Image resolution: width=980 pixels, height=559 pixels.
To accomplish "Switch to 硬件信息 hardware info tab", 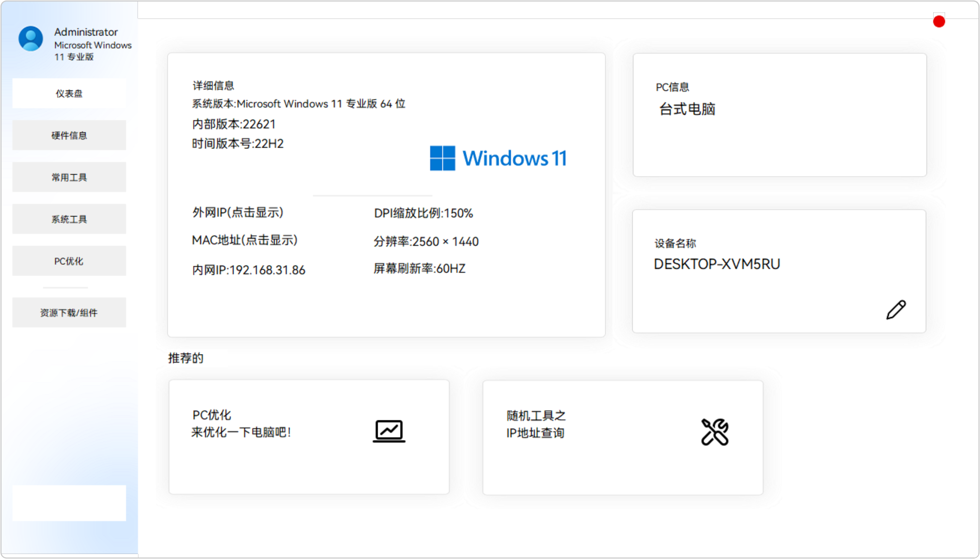I will click(x=69, y=135).
